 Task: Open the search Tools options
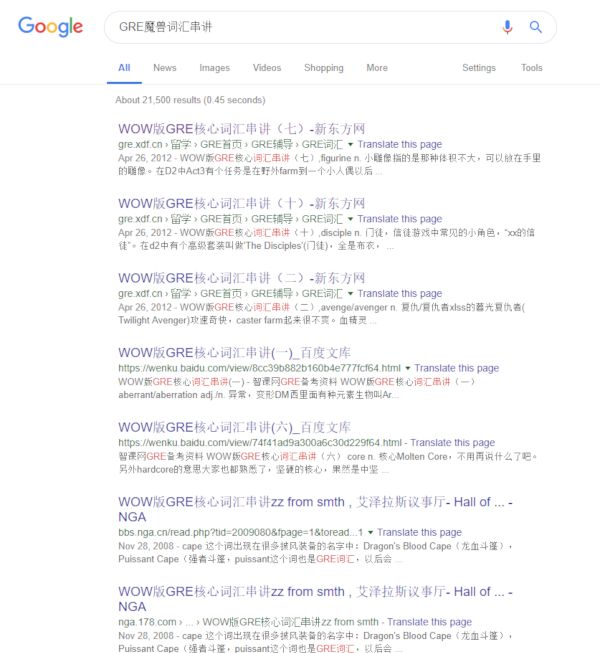click(x=532, y=68)
